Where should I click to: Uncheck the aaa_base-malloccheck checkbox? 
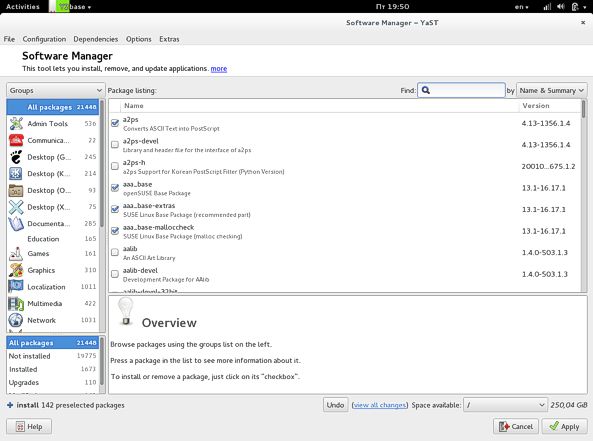pyautogui.click(x=115, y=231)
